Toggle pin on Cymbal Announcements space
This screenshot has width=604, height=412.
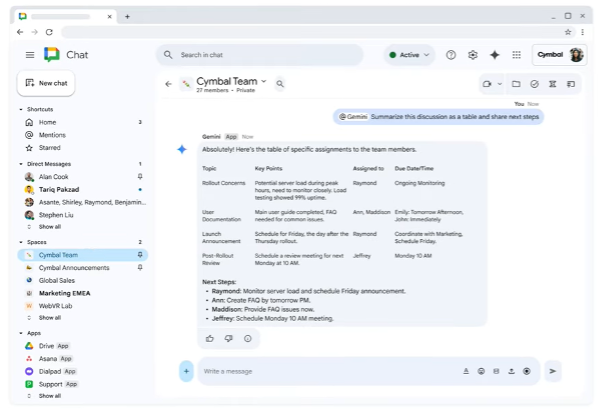[x=140, y=268]
